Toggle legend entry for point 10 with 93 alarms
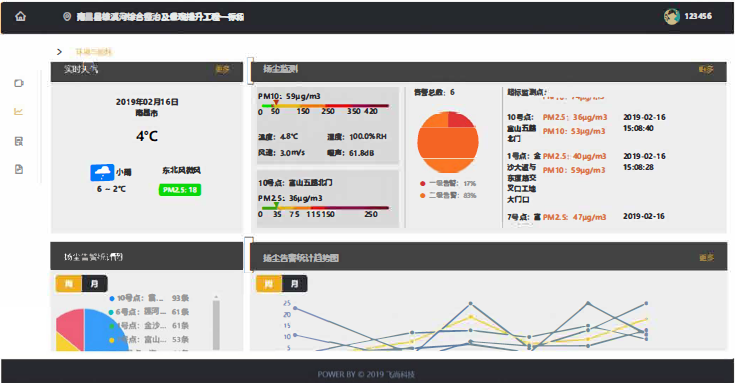 pyautogui.click(x=149, y=298)
